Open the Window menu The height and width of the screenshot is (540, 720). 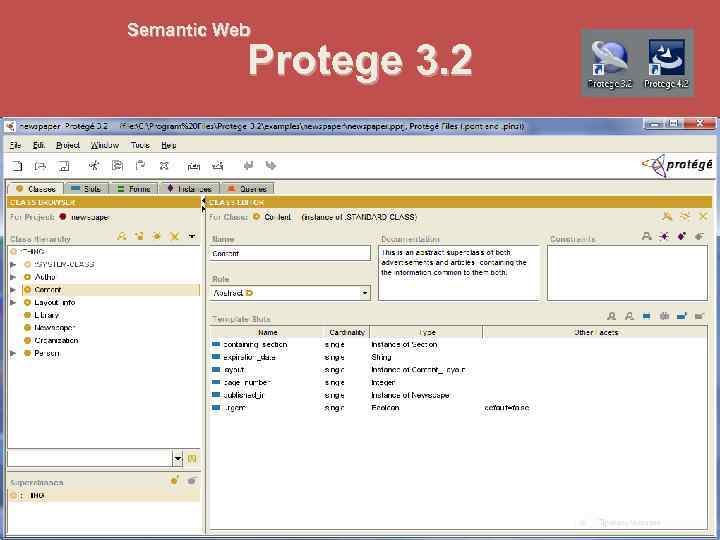[105, 145]
